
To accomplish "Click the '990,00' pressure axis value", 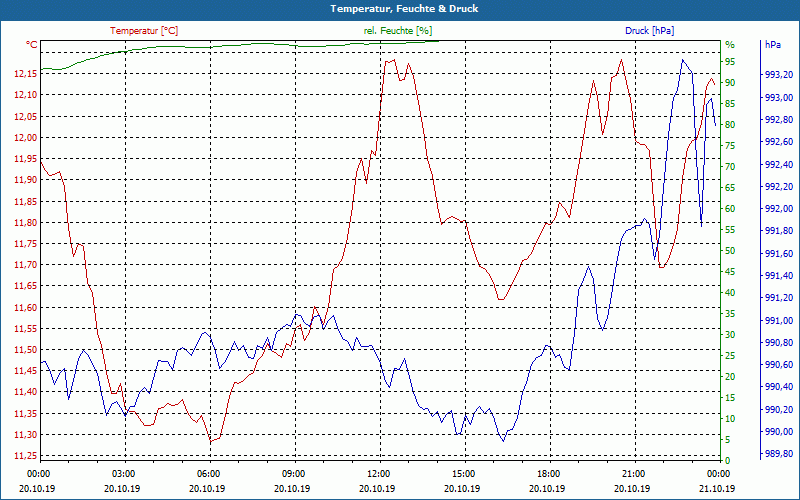I will tap(779, 432).
